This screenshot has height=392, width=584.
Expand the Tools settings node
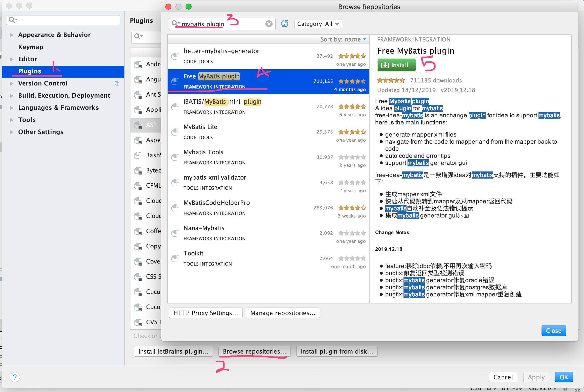(x=11, y=120)
